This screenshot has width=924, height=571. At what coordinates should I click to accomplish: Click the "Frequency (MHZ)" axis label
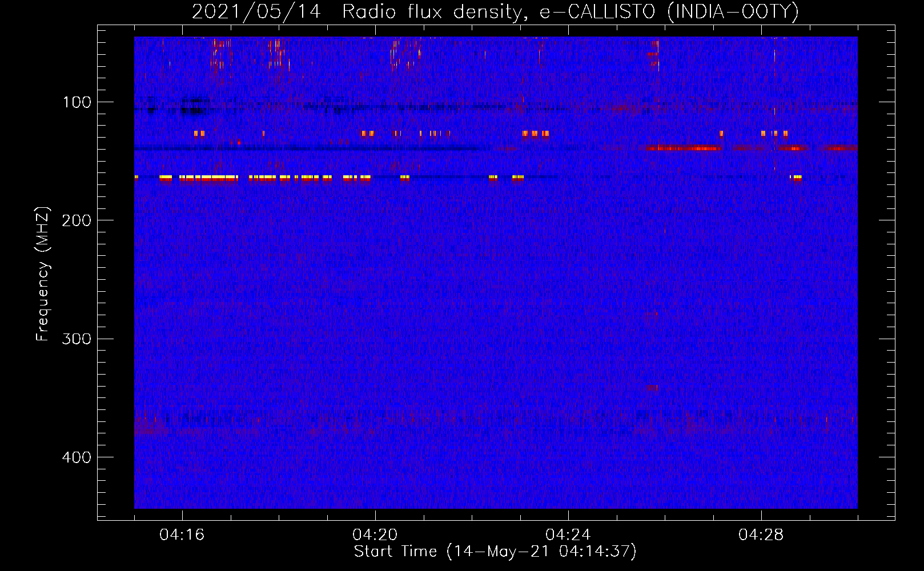click(43, 274)
